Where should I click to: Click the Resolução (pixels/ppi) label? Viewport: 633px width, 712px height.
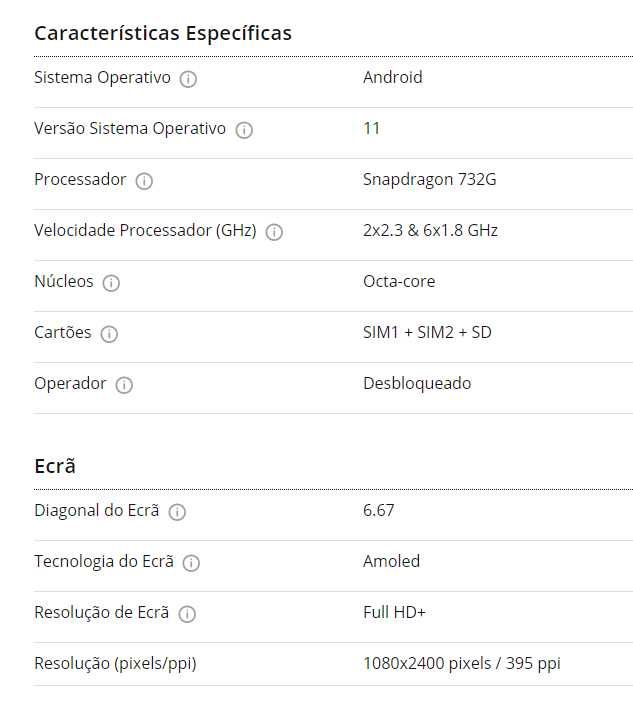[x=115, y=663]
